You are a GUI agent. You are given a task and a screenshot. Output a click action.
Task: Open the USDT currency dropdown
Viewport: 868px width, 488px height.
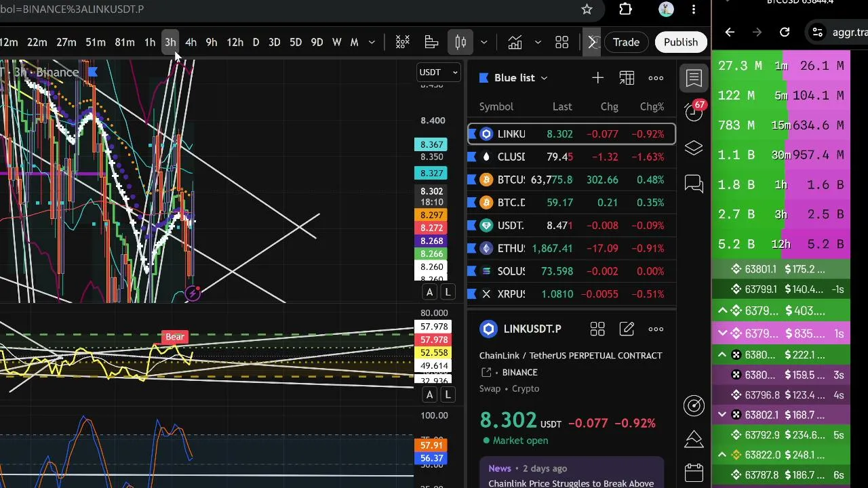tap(438, 72)
